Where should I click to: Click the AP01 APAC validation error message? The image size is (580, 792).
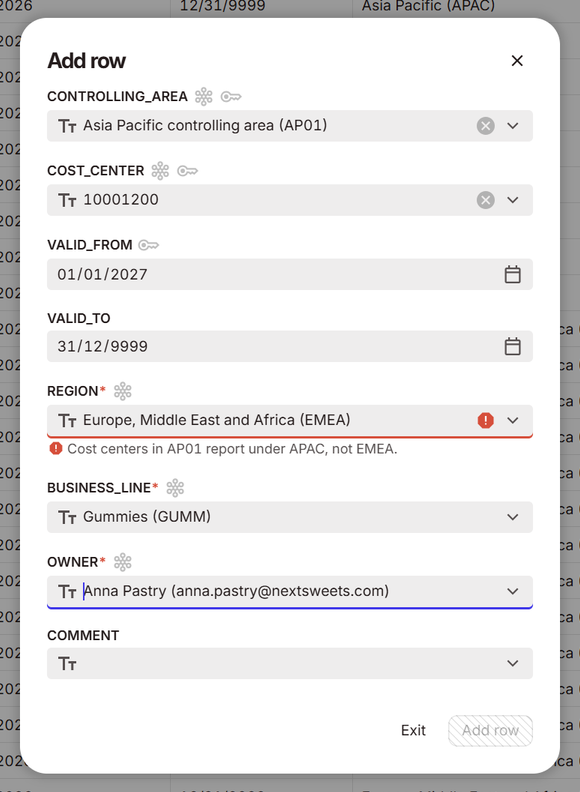[x=232, y=449]
